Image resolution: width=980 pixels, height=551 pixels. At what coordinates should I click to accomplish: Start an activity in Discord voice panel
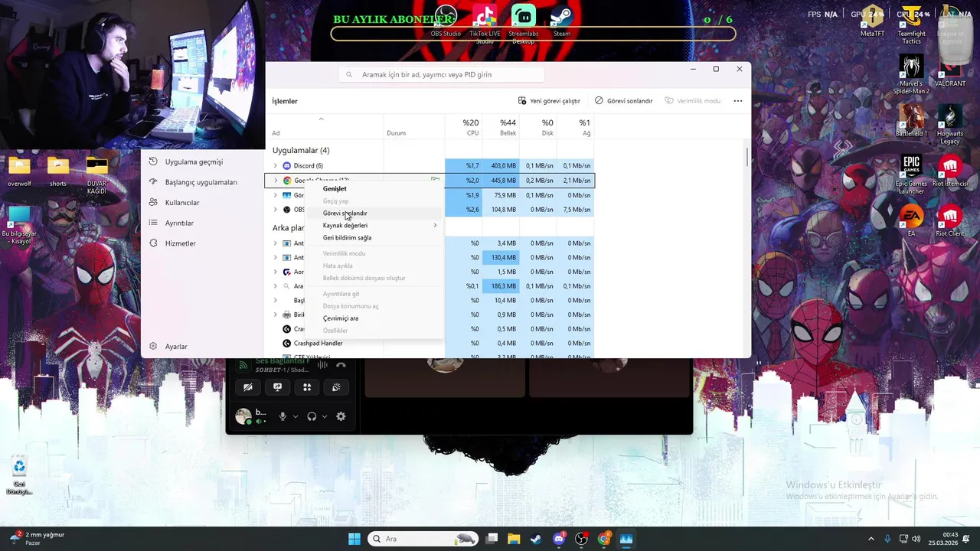(307, 387)
